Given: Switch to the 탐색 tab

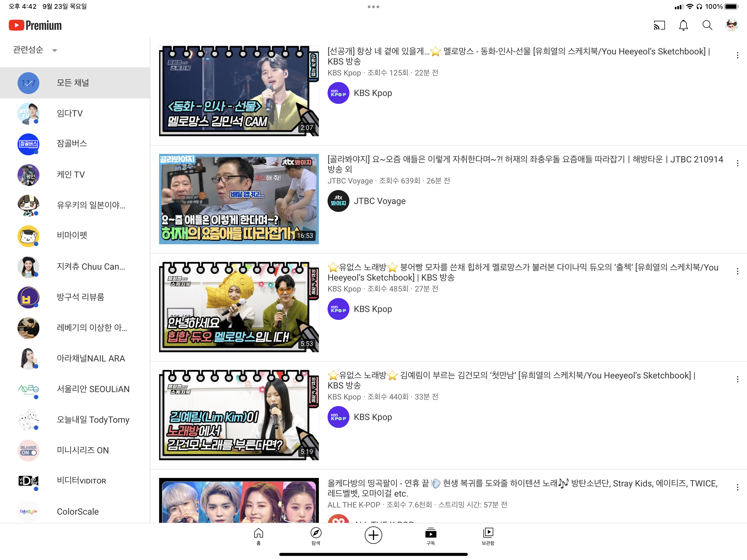Looking at the screenshot, I should click(316, 536).
